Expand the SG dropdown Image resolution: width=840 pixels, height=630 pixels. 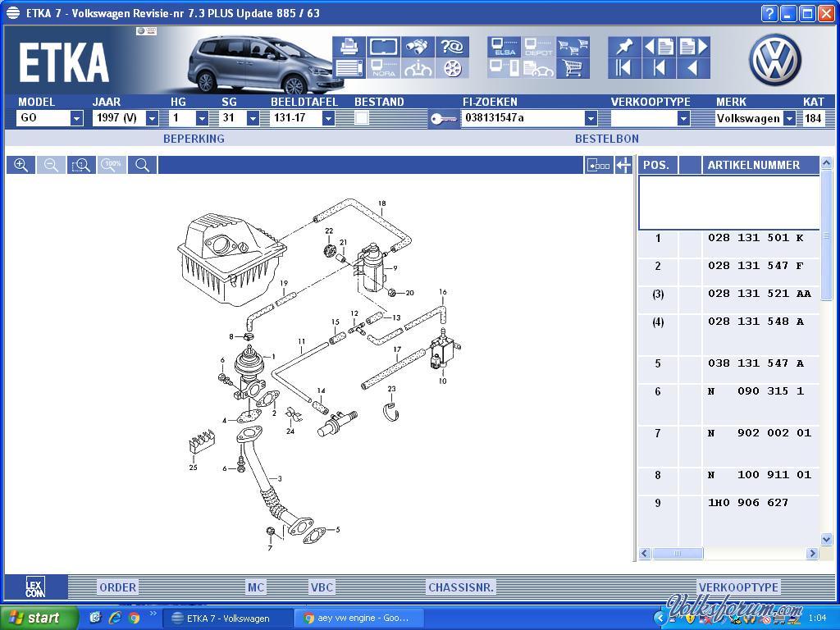coord(253,118)
